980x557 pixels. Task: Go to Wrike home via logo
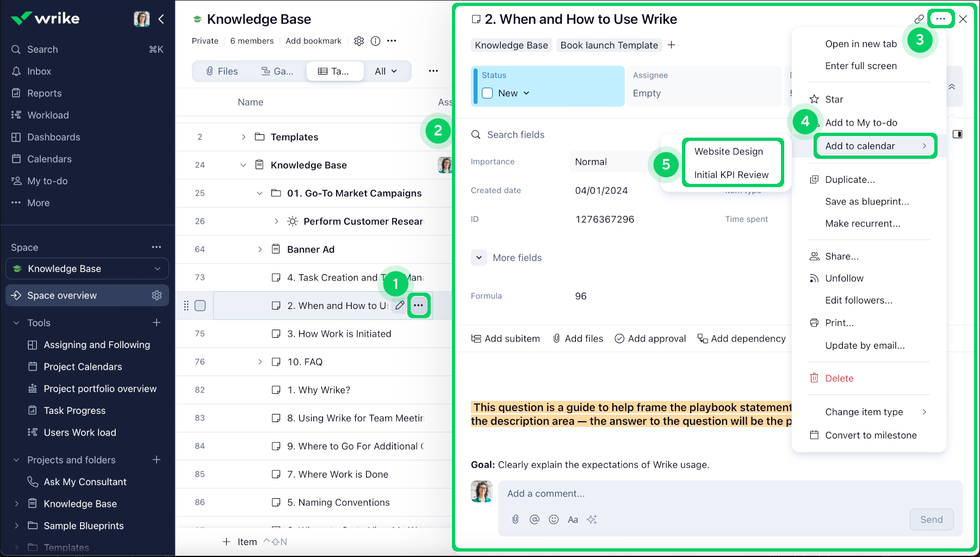(x=45, y=18)
